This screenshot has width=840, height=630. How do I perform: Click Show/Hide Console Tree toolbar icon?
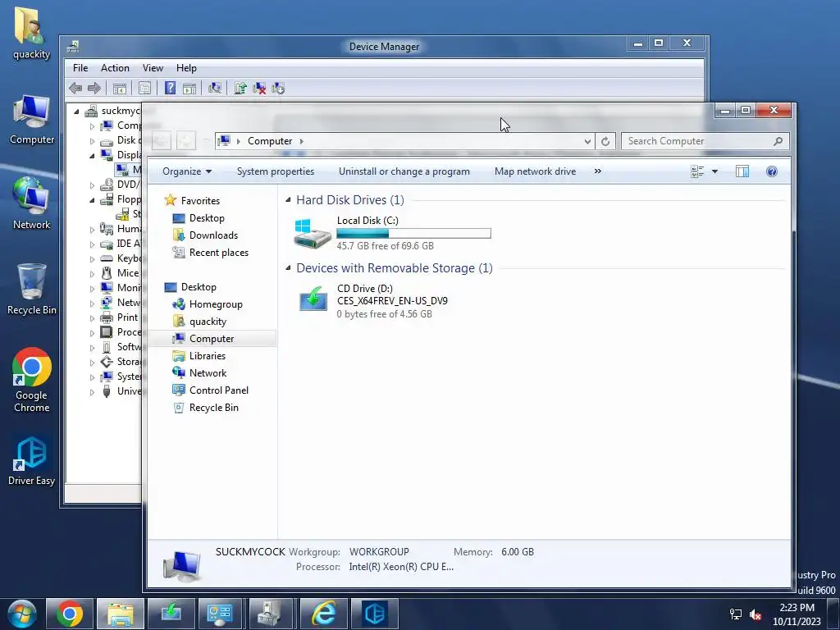click(x=120, y=88)
